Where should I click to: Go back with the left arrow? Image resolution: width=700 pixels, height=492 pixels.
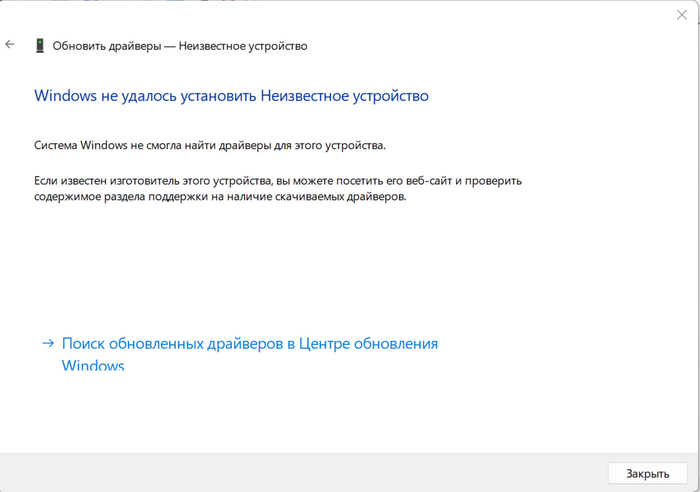(10, 44)
